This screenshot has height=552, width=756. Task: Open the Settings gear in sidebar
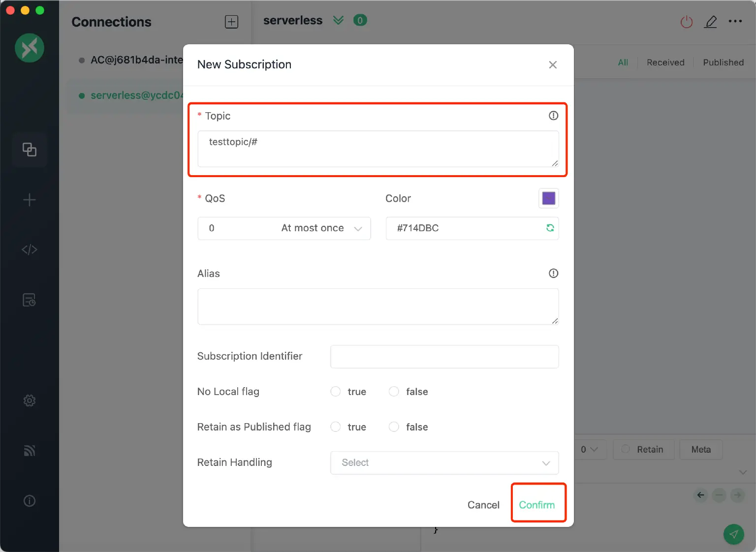click(x=30, y=400)
